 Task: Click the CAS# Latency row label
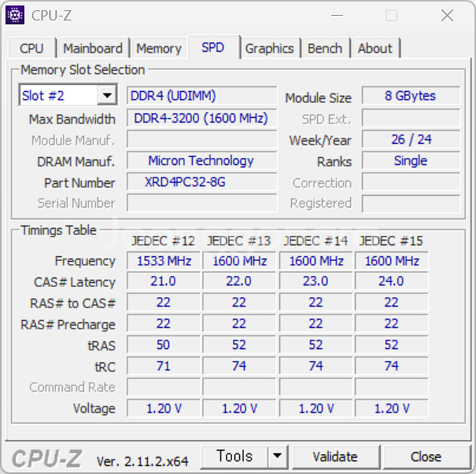click(x=75, y=282)
